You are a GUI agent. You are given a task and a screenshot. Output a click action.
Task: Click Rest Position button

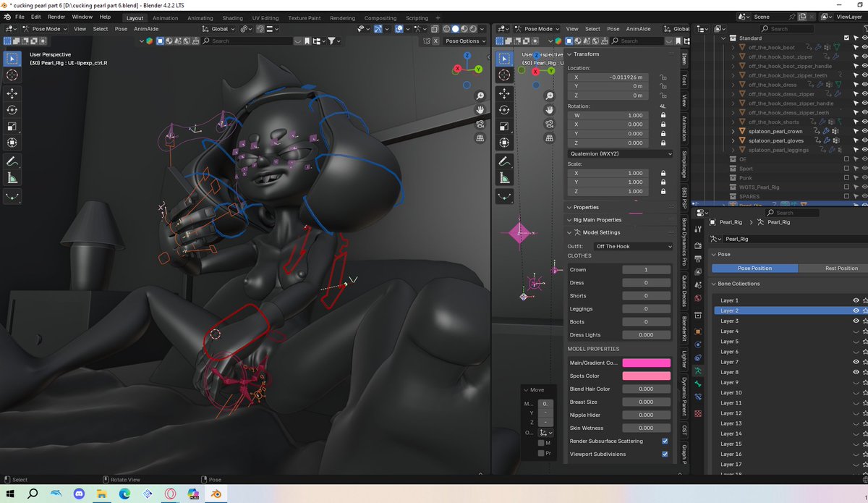(841, 268)
